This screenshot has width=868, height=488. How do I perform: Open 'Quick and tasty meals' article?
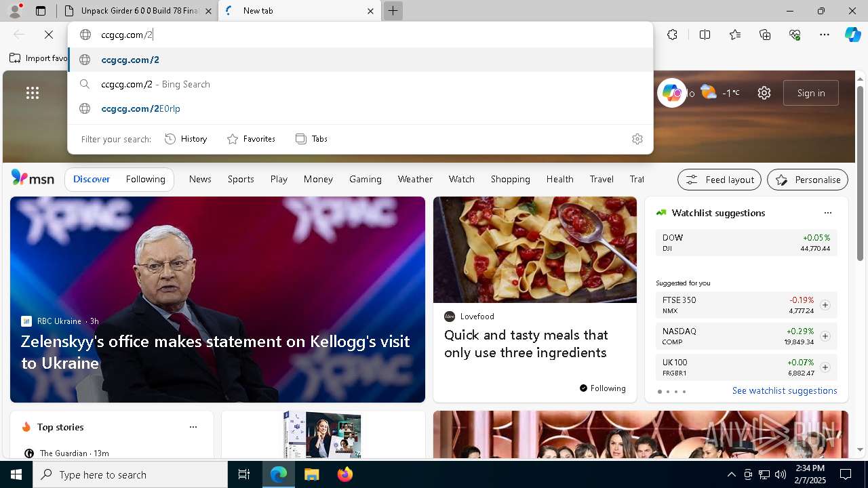point(526,344)
